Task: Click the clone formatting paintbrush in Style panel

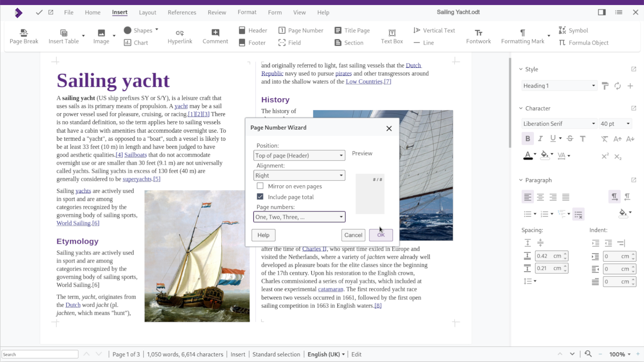Action: click(x=605, y=86)
